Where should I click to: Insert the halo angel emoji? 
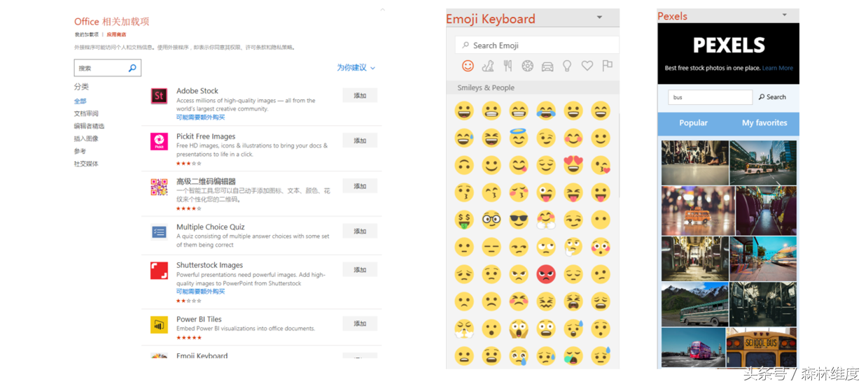coord(519,138)
